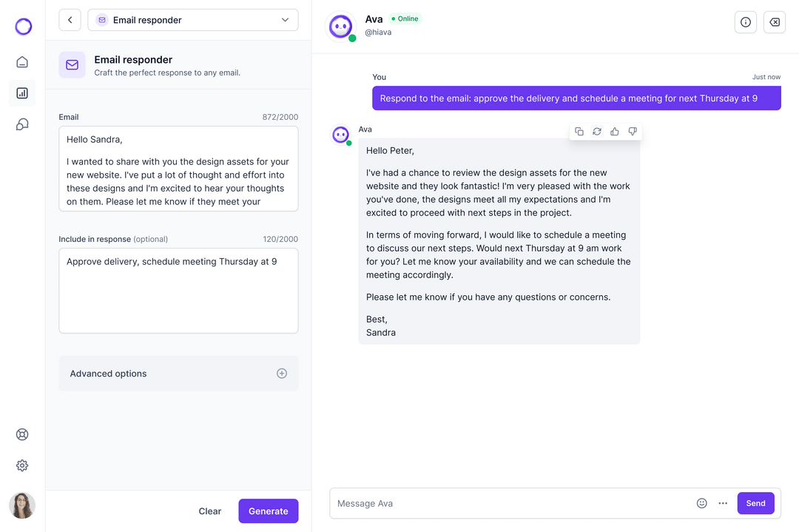Generate an email response
The image size is (799, 532).
(268, 511)
